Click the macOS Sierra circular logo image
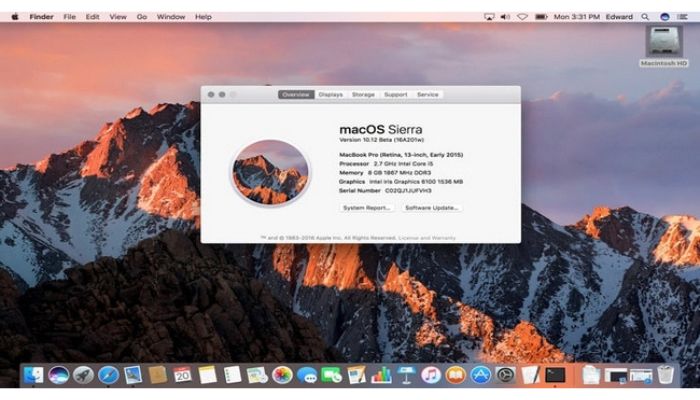700x400 pixels. click(x=270, y=172)
